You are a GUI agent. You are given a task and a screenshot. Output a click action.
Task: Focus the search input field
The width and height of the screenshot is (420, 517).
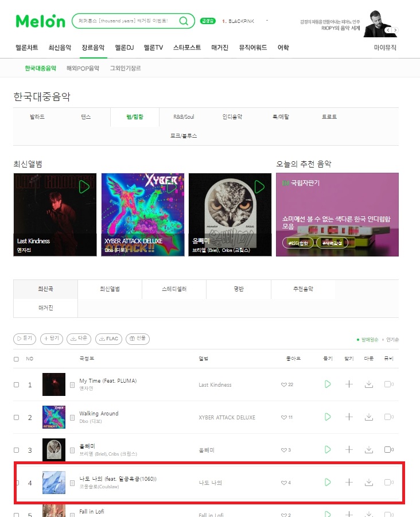click(x=125, y=21)
